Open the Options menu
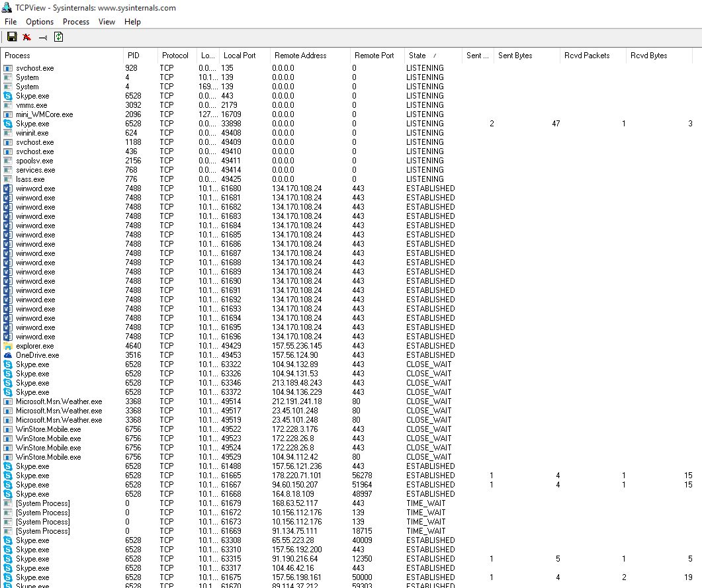 click(40, 21)
